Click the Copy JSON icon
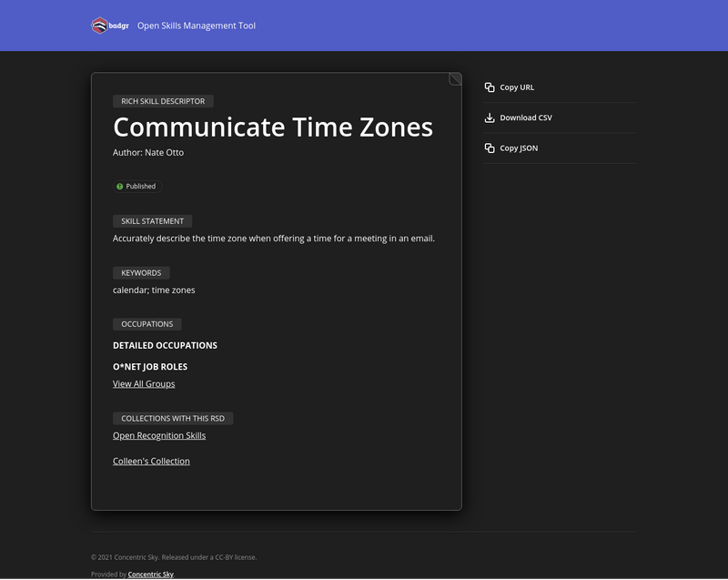Screen dimensions: 728x580 490,148
